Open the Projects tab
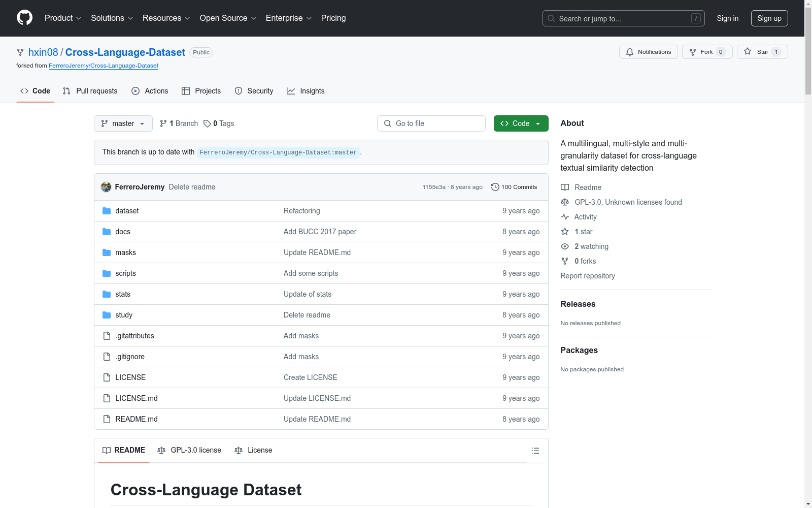The height and width of the screenshot is (508, 812). point(201,91)
